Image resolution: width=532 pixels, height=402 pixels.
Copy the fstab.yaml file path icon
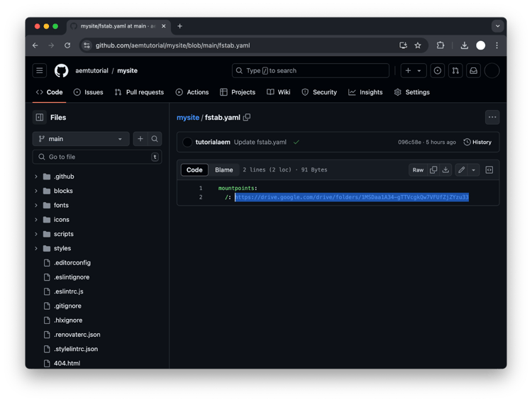pos(247,117)
